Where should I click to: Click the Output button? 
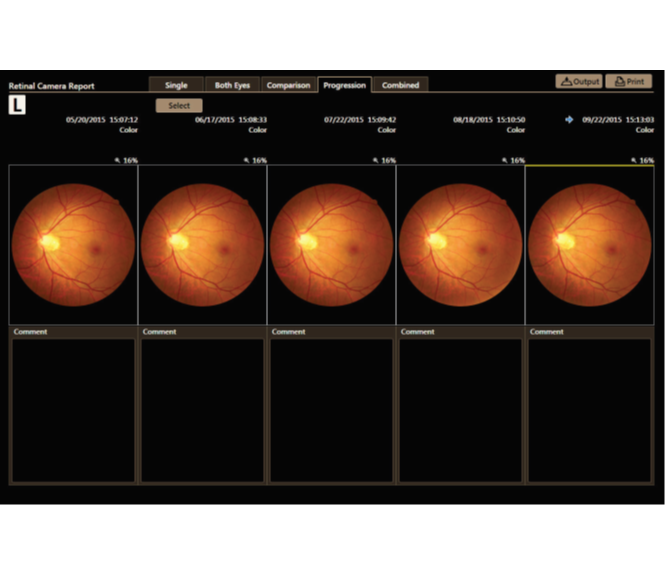tap(579, 81)
